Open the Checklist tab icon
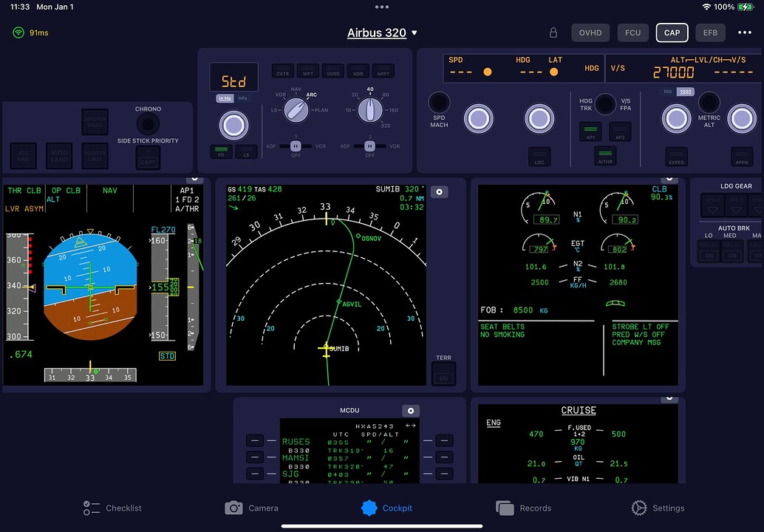Viewport: 764px width, 532px height. [92, 508]
